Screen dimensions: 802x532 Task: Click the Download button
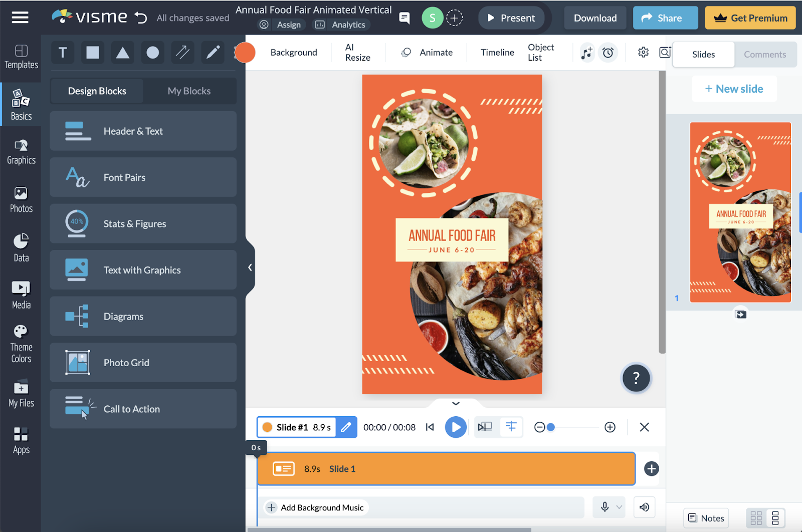595,18
